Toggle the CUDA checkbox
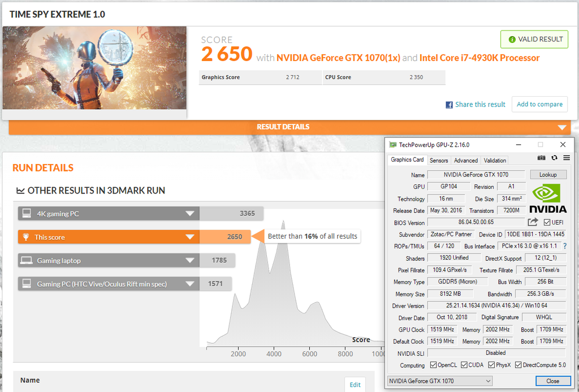The image size is (579, 392). [x=464, y=365]
